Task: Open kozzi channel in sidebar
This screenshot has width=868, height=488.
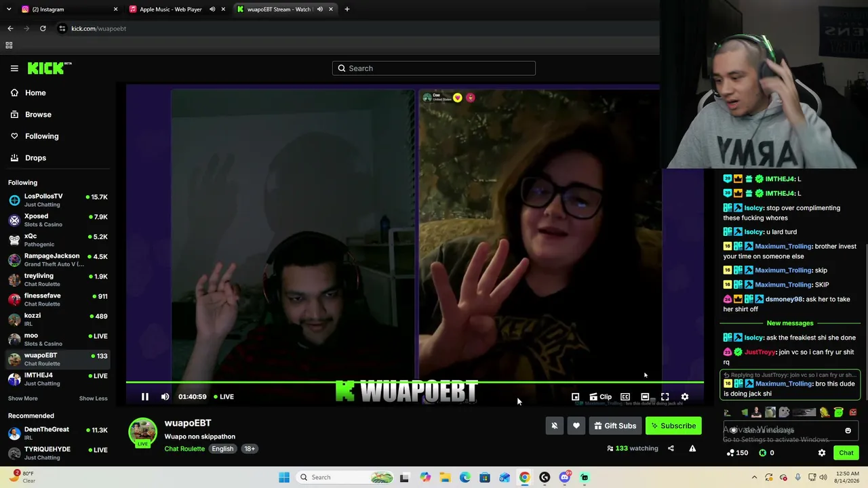Action: pos(58,319)
